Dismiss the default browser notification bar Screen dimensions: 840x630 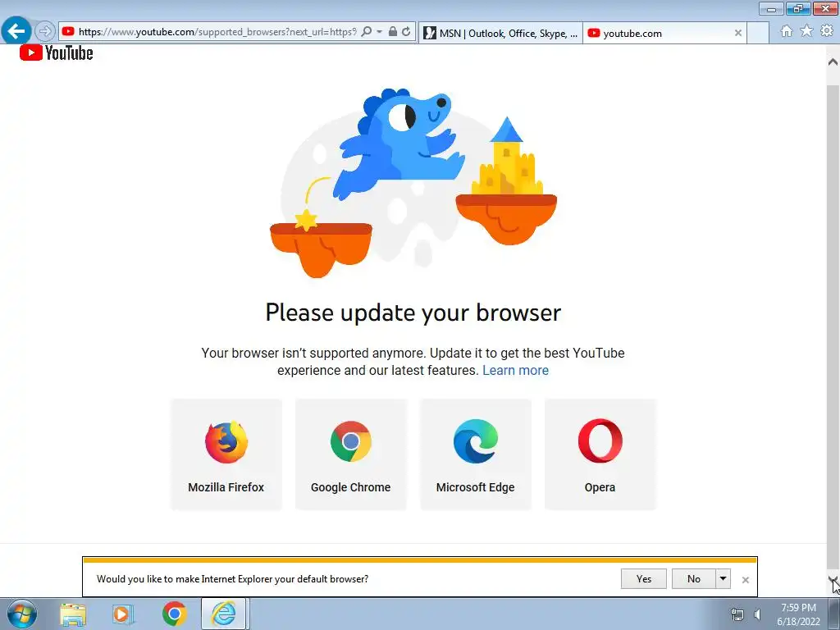745,580
